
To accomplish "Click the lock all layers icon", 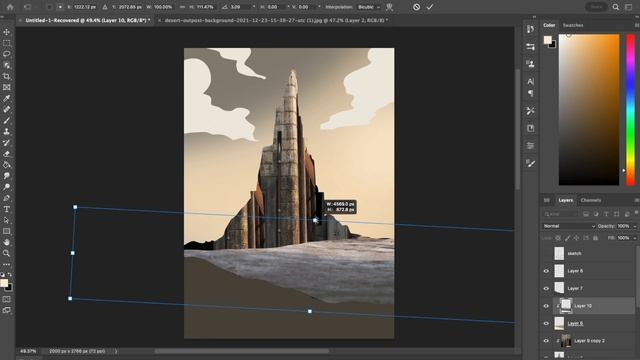I will (x=595, y=238).
